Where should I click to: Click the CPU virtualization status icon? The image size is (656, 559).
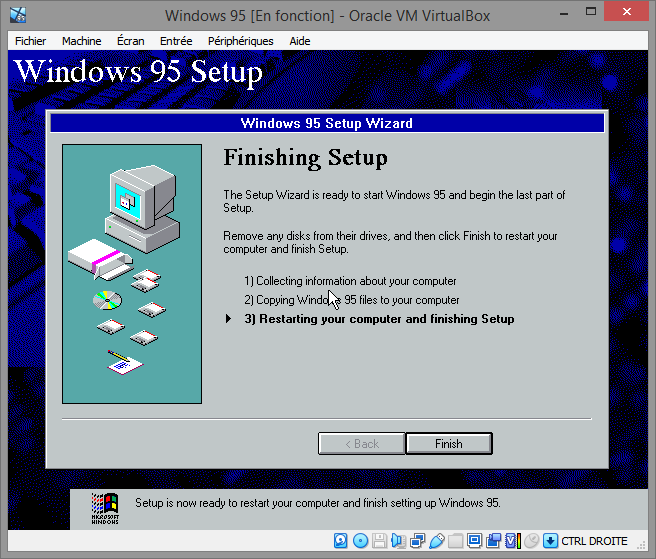(513, 541)
